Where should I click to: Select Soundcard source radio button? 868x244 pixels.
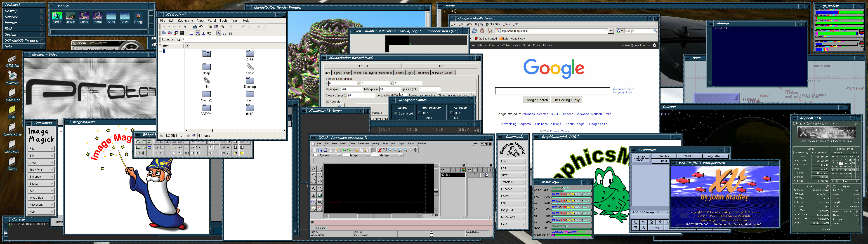(396, 113)
